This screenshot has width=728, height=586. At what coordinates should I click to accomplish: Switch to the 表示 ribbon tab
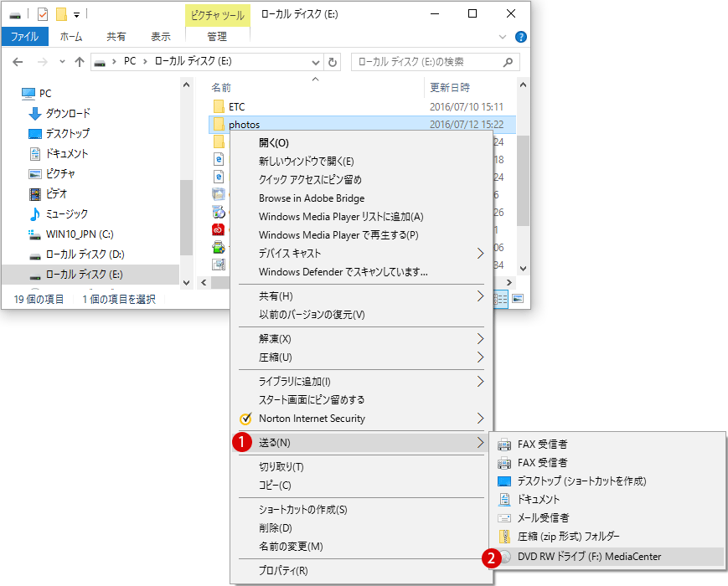[x=160, y=37]
